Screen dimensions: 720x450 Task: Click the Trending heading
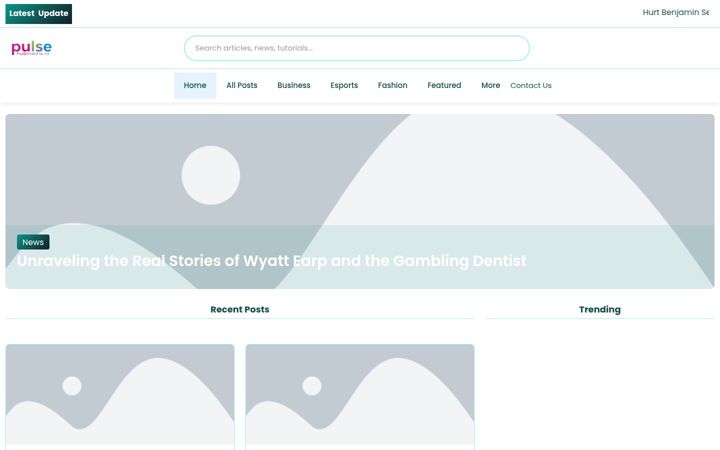tap(600, 309)
